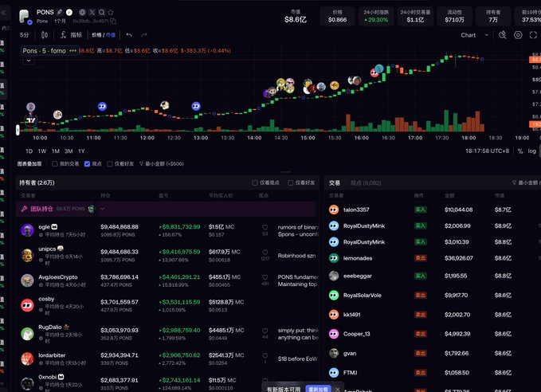The image size is (541, 392).
Task: Open holder ogle profile
Action: [44, 227]
